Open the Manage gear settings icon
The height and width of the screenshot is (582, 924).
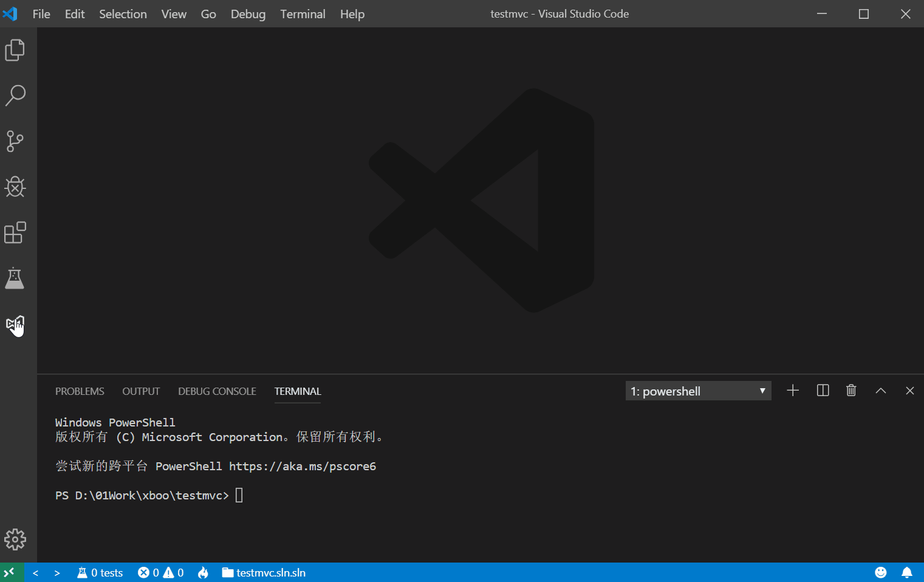tap(15, 539)
